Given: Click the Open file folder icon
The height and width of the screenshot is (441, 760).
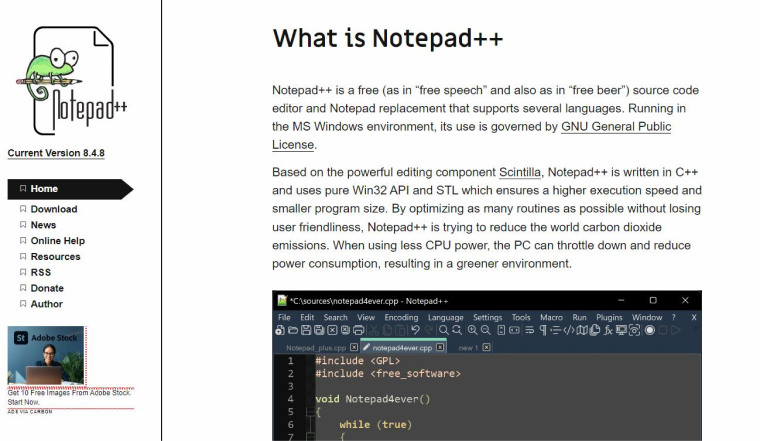Looking at the screenshot, I should tap(293, 331).
